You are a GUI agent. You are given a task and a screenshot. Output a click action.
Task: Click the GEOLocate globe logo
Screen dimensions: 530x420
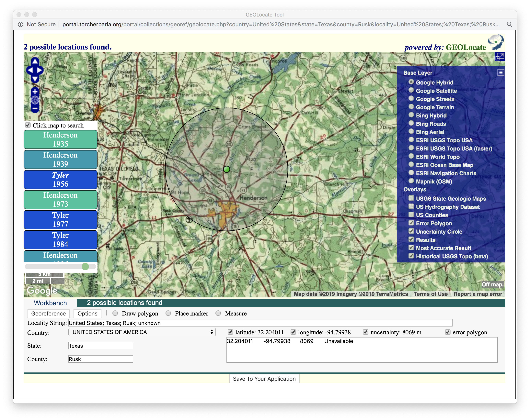[x=496, y=42]
